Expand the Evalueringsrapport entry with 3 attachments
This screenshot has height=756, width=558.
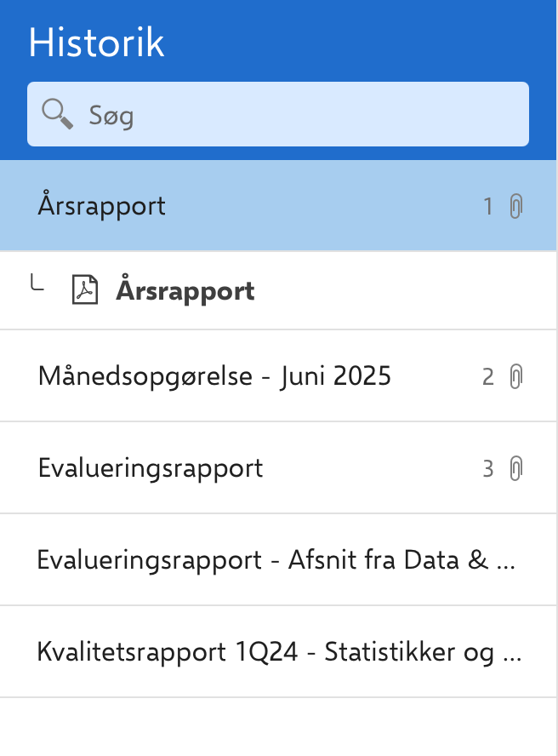click(255, 468)
